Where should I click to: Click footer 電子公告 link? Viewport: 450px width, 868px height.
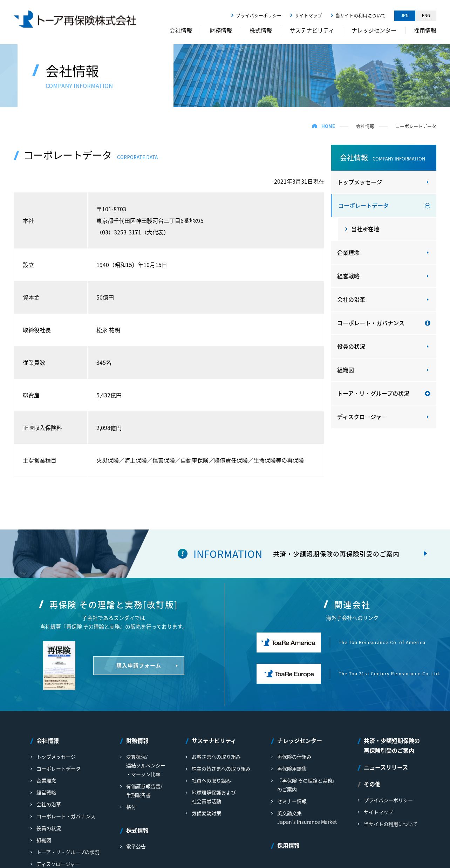[x=136, y=847]
